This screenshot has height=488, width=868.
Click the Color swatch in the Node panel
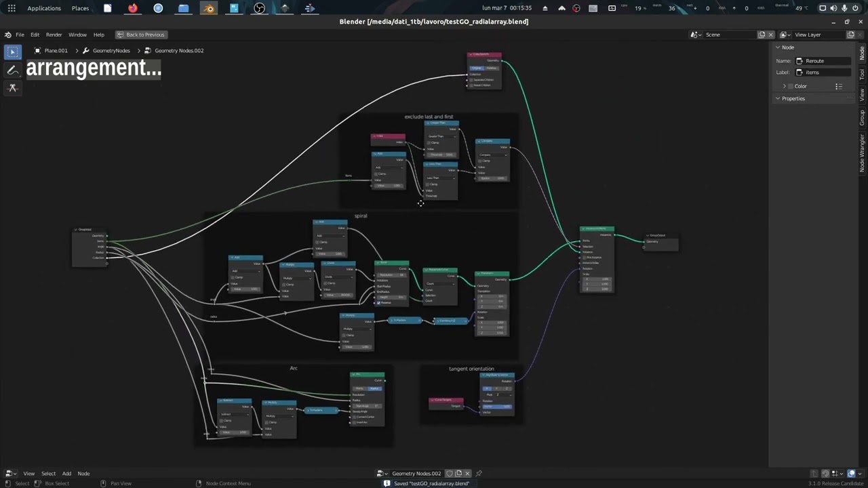click(791, 86)
